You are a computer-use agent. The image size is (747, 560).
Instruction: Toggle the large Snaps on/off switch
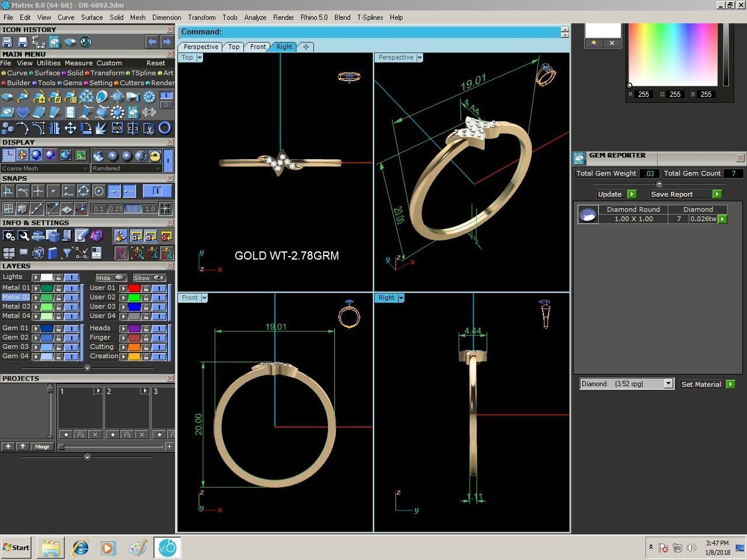click(157, 191)
